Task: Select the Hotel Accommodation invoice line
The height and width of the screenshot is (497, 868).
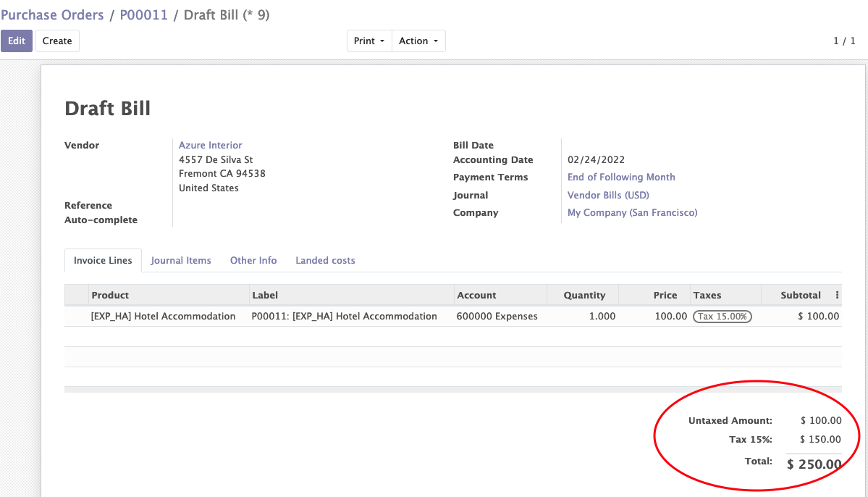Action: tap(163, 317)
